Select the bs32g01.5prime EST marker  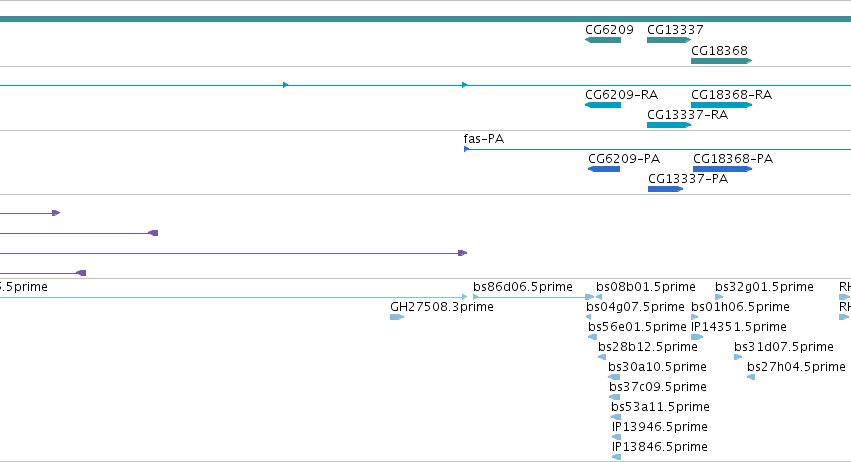point(719,297)
